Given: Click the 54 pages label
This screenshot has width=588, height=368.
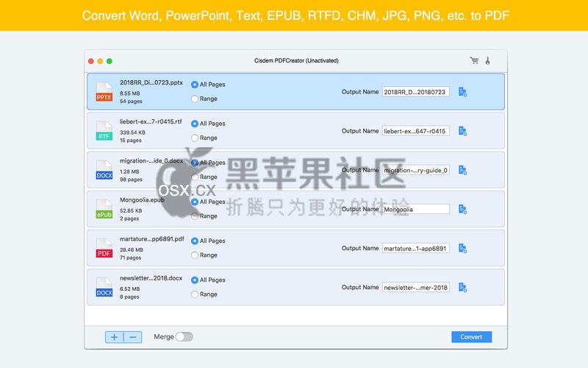Looking at the screenshot, I should (131, 102).
